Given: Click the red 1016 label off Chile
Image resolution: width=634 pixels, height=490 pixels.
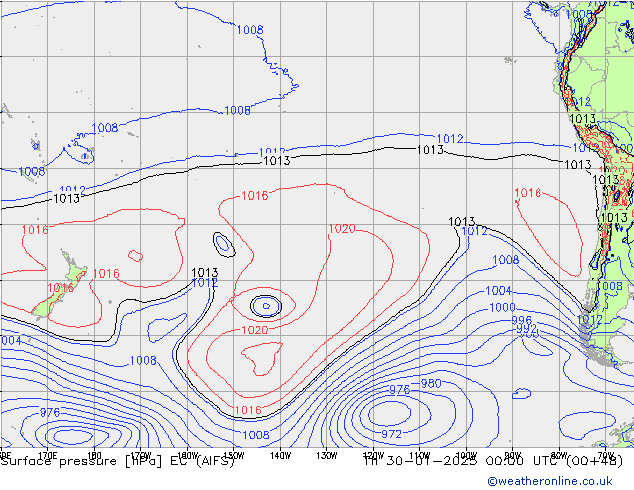Looking at the screenshot, I should (528, 193).
